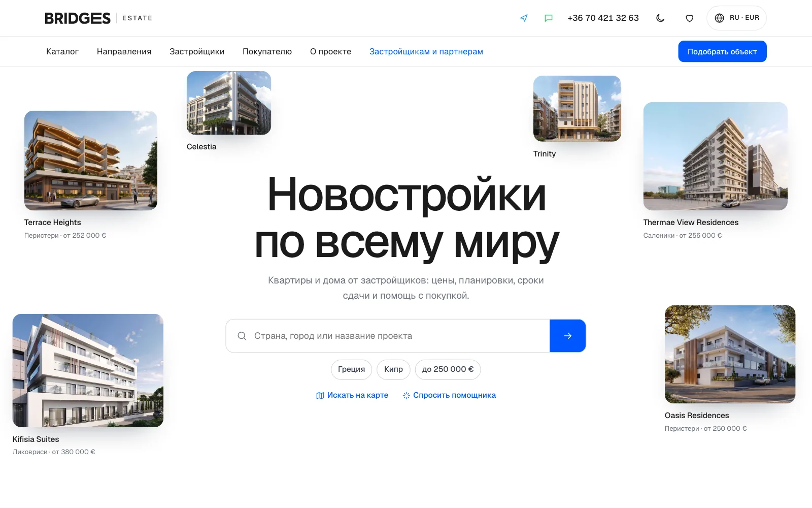This screenshot has width=812, height=508.
Task: Click the Перистери · от 252 000 € text
Action: (65, 236)
